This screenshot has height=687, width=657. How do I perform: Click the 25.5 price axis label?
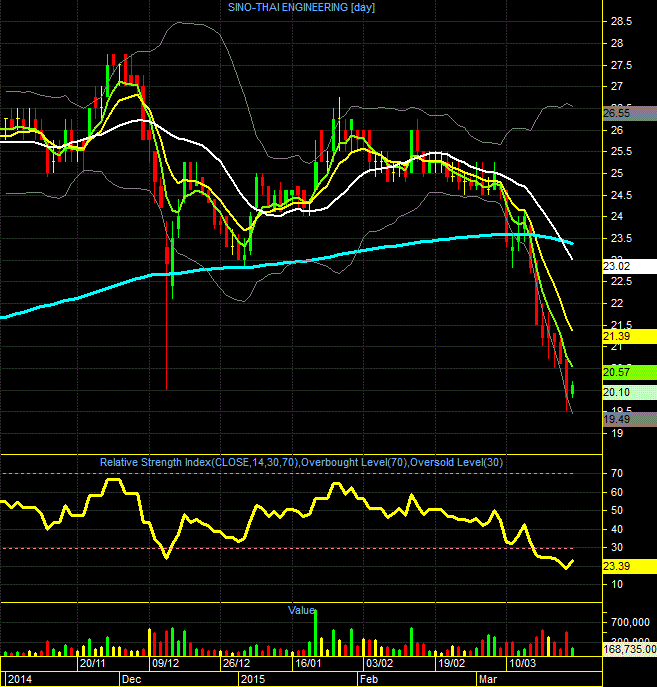[x=622, y=152]
